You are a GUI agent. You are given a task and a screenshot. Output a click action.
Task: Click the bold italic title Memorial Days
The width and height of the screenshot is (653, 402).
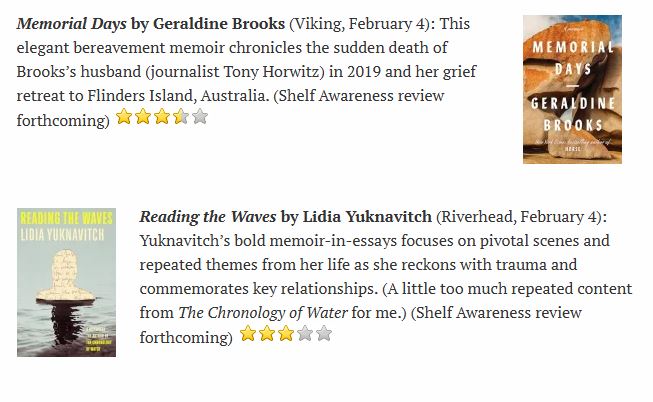tap(68, 23)
